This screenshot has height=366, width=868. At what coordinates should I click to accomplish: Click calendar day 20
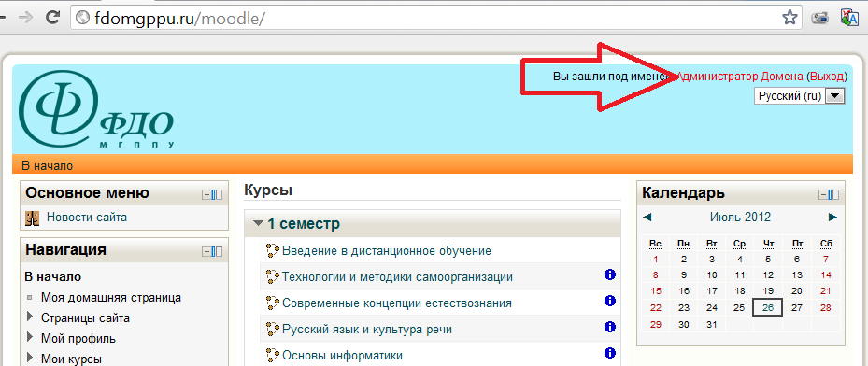click(x=797, y=290)
